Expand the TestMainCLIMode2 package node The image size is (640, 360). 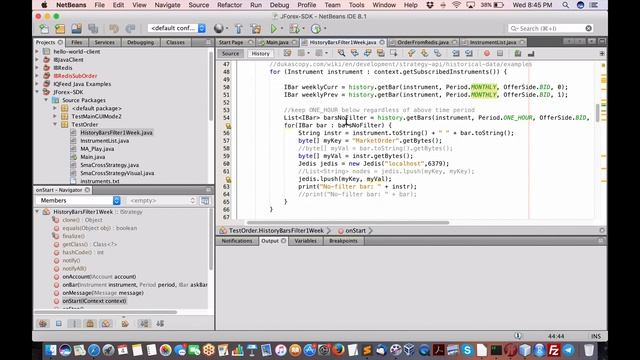click(55, 116)
